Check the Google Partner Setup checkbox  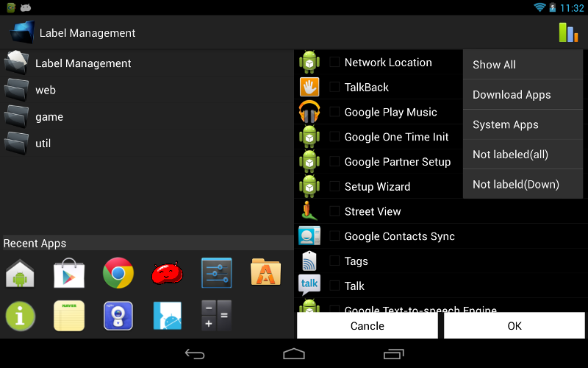[334, 161]
